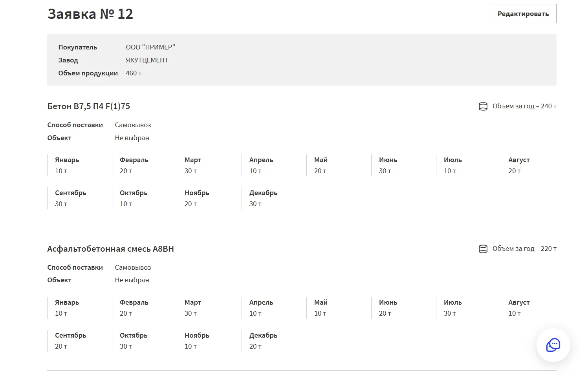Click Не выбран object value under Асфальтобетонная смесь
The width and height of the screenshot is (588, 382).
click(x=132, y=280)
